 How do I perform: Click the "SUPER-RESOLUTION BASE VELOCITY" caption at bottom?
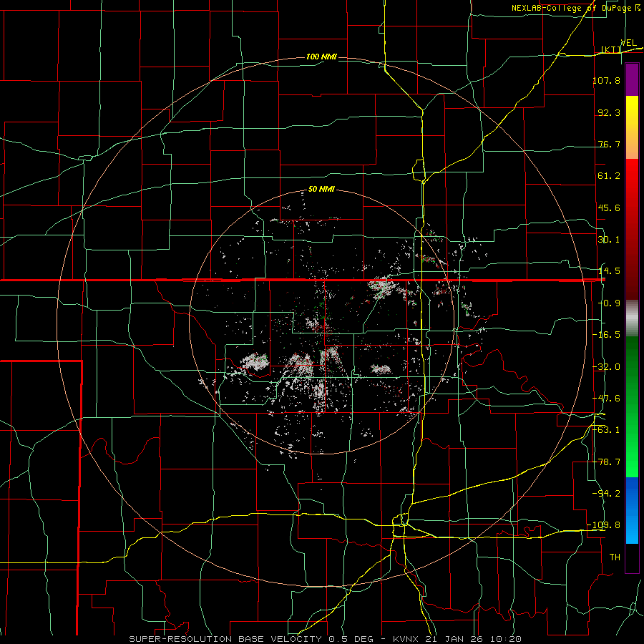tap(226, 639)
